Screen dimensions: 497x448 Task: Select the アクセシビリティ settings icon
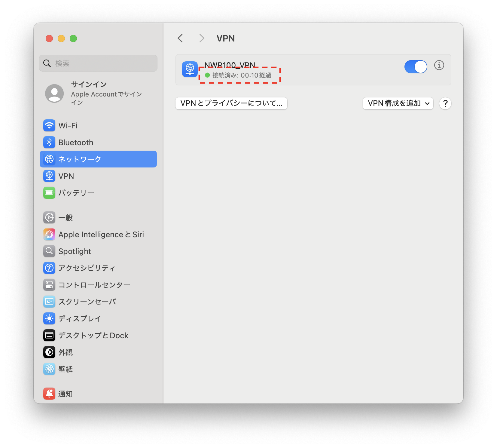click(x=49, y=268)
